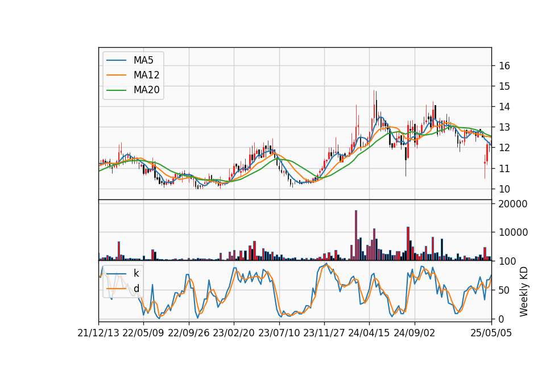Image resolution: width=546 pixels, height=392 pixels.
Task: Click the 21/12/13 date tick label
Action: 98,333
